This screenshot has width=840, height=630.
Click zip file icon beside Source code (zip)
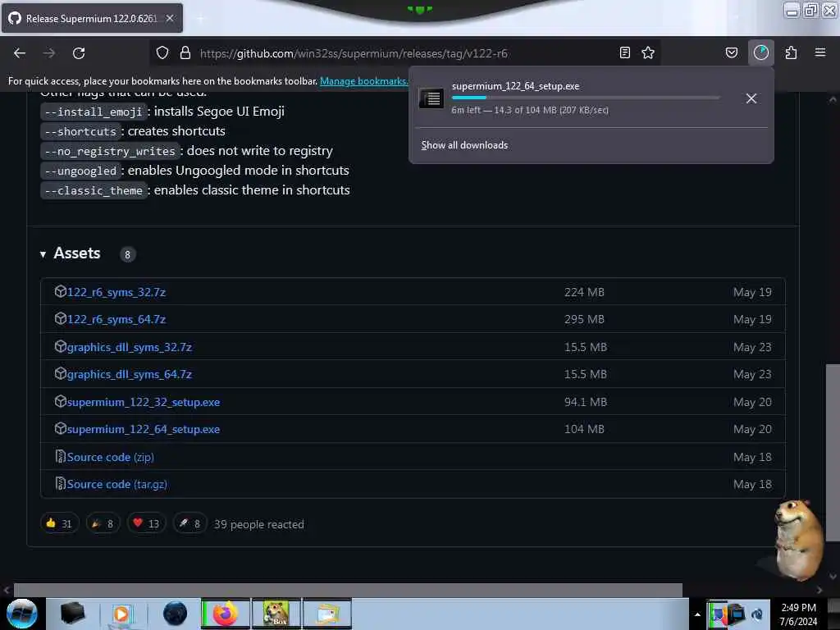click(61, 456)
